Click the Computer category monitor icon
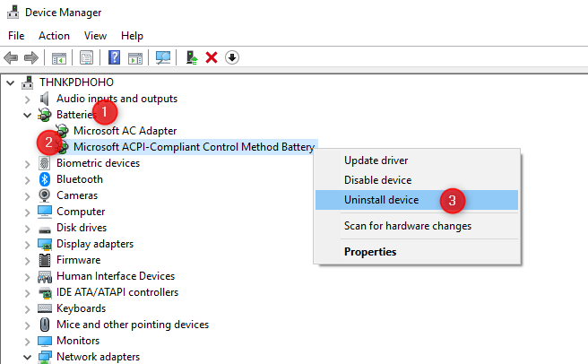The width and height of the screenshot is (588, 364). point(45,212)
